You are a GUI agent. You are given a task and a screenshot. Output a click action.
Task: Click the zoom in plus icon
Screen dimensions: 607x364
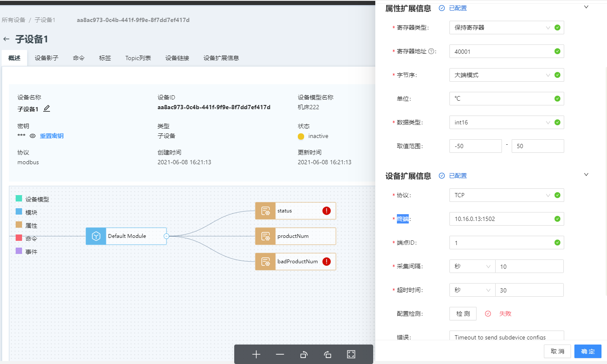pyautogui.click(x=256, y=354)
